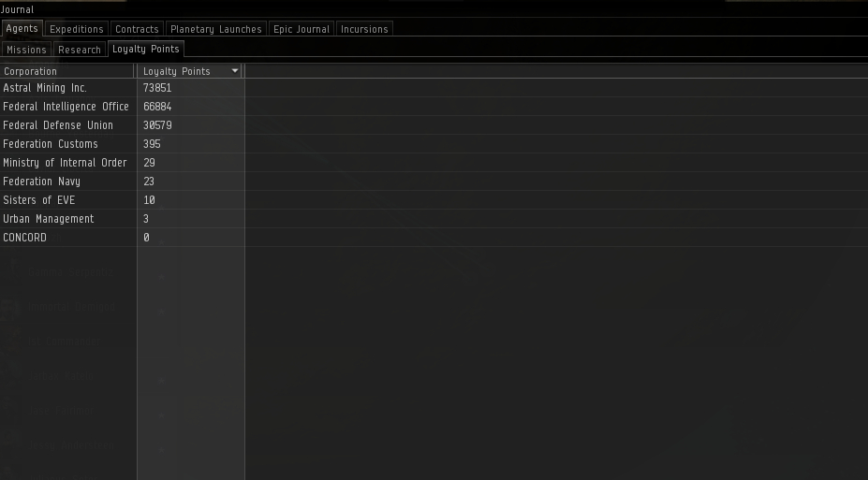Viewport: 868px width, 480px height.
Task: Click the 73851 loyalty points value
Action: [157, 88]
